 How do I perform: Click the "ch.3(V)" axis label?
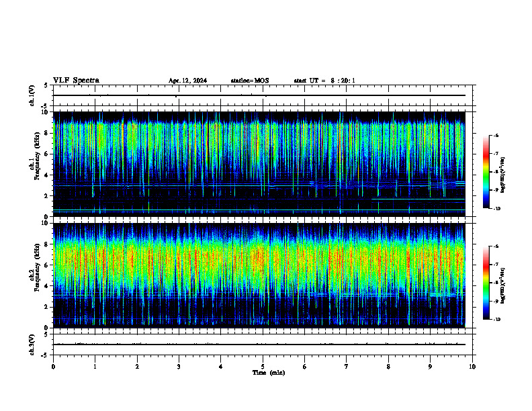point(32,345)
